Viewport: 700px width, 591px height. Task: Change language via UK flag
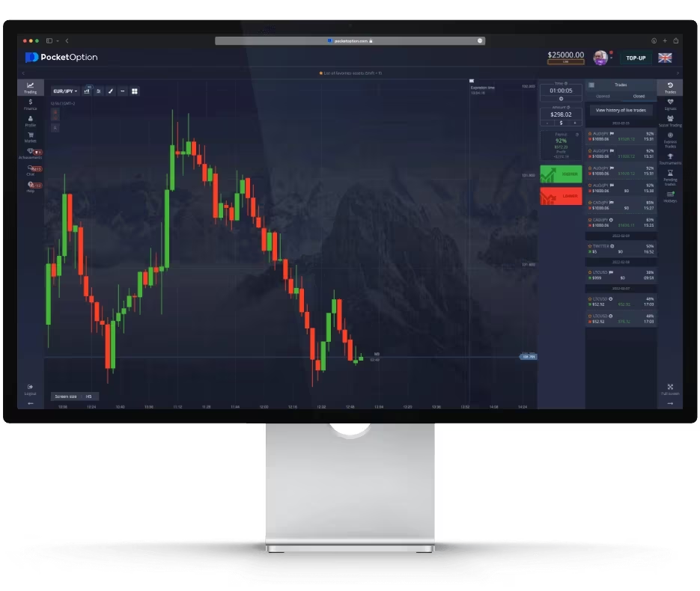click(665, 58)
